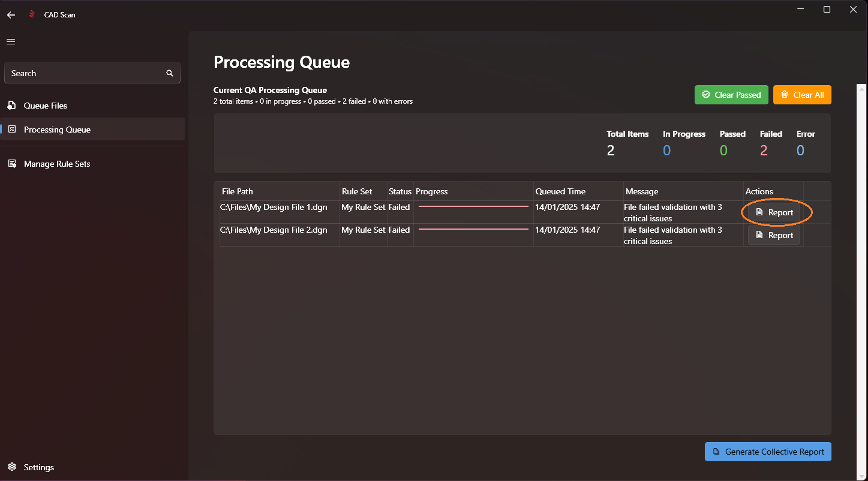
Task: Click the File Path column header
Action: point(238,191)
